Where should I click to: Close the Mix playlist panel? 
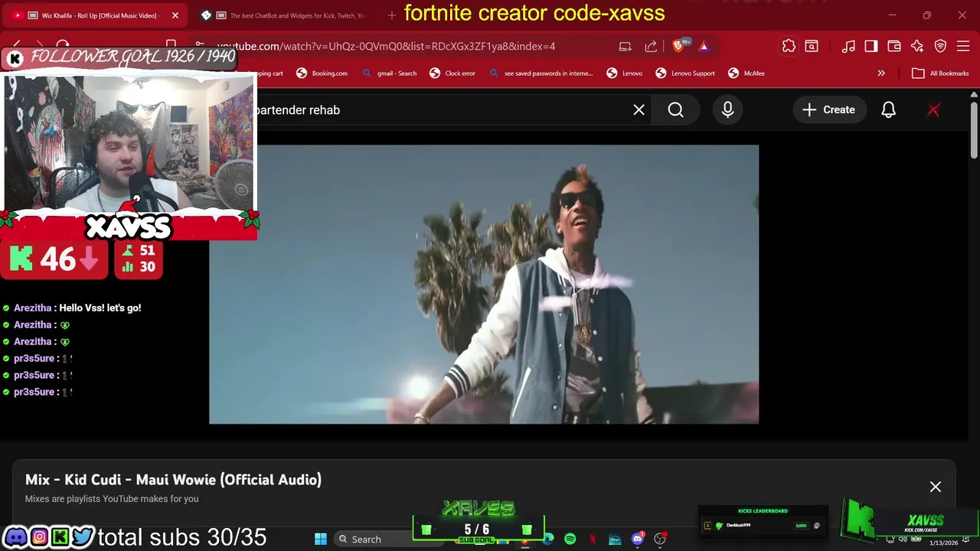click(936, 487)
